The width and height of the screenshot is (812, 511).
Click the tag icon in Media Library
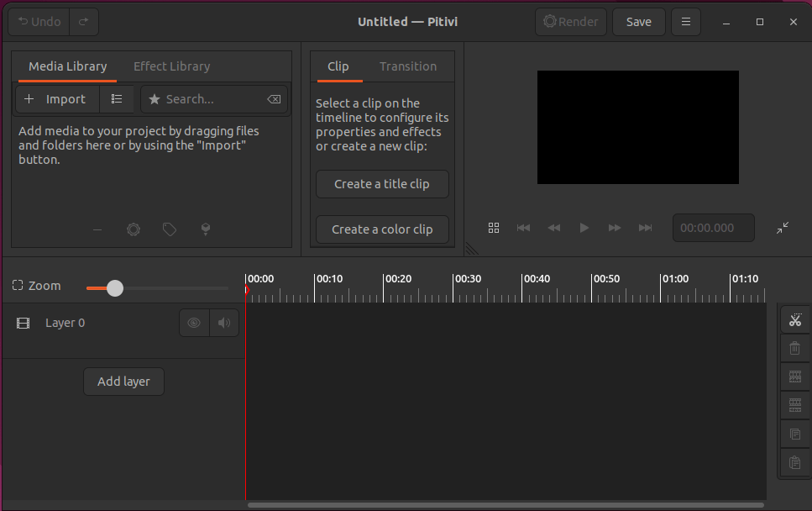pyautogui.click(x=169, y=229)
